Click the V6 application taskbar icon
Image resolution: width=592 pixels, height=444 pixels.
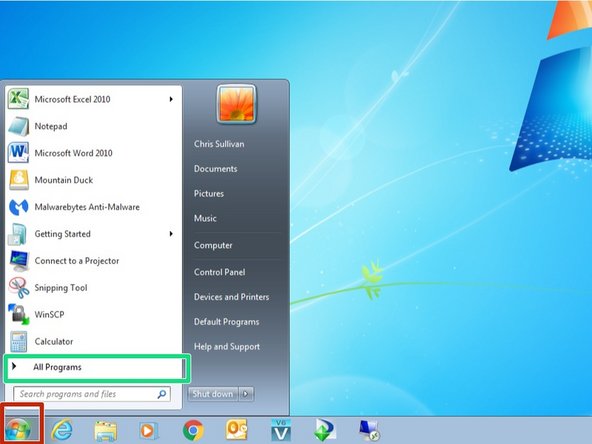281,430
